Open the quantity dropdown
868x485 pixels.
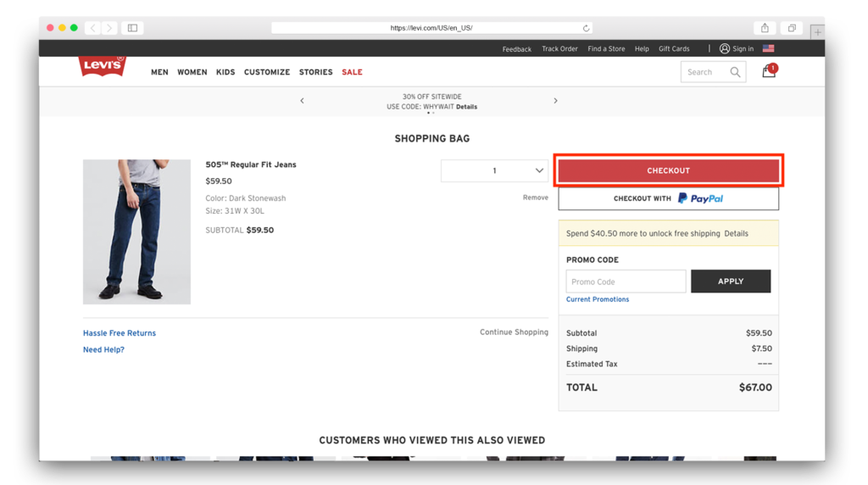[494, 170]
